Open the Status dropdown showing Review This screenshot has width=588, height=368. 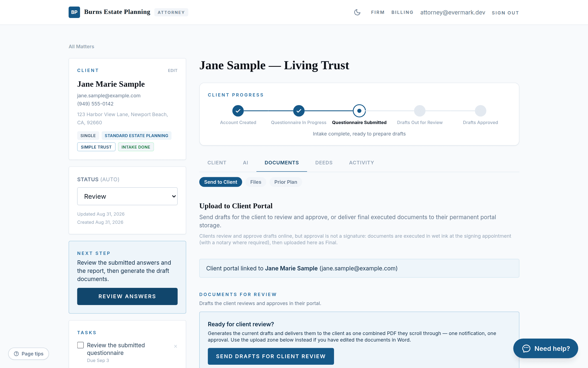tap(127, 196)
